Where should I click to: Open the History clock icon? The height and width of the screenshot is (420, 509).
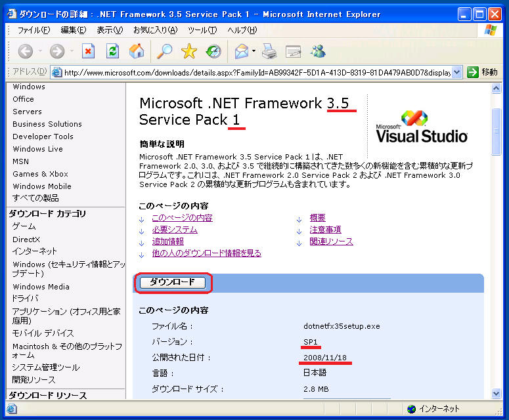pyautogui.click(x=213, y=51)
